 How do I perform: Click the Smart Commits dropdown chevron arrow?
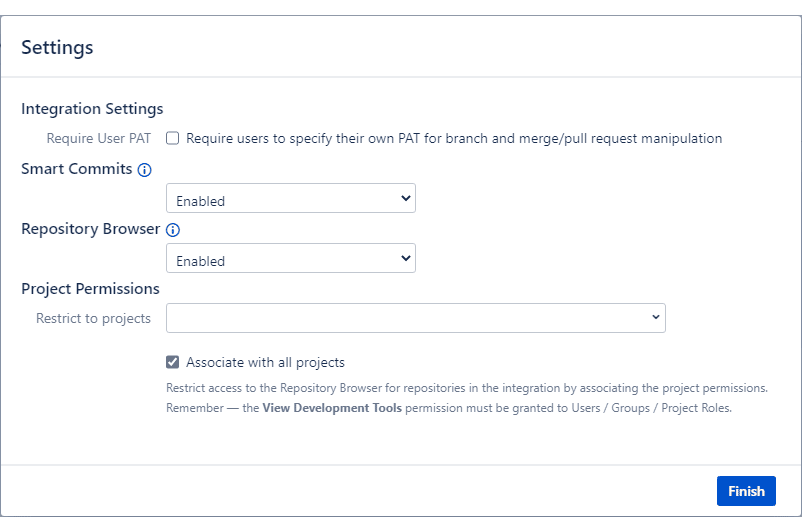pyautogui.click(x=406, y=198)
